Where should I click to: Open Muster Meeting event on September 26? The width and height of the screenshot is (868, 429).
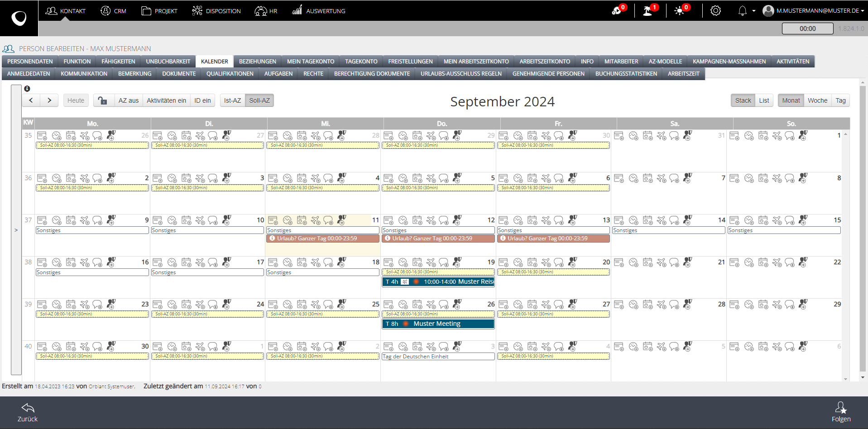[438, 324]
